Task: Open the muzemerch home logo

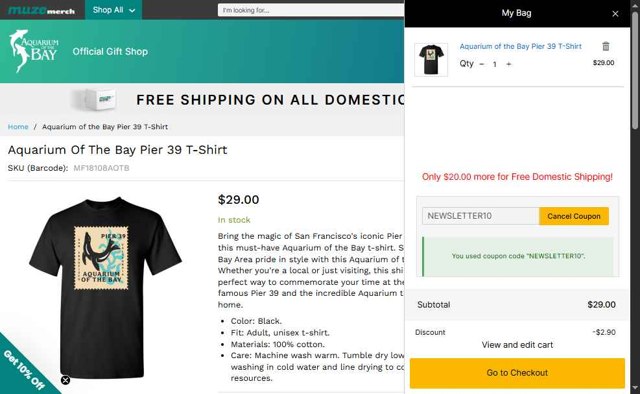Action: click(x=41, y=10)
